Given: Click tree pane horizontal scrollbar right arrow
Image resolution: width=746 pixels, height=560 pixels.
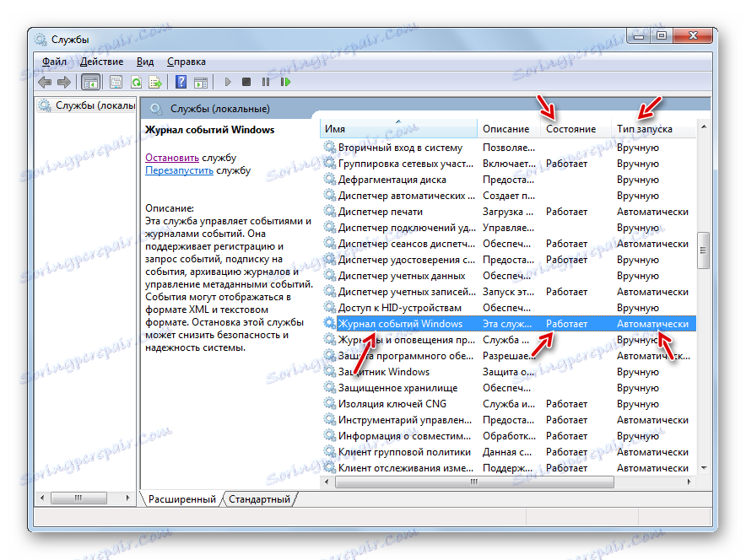Looking at the screenshot, I should (127, 498).
